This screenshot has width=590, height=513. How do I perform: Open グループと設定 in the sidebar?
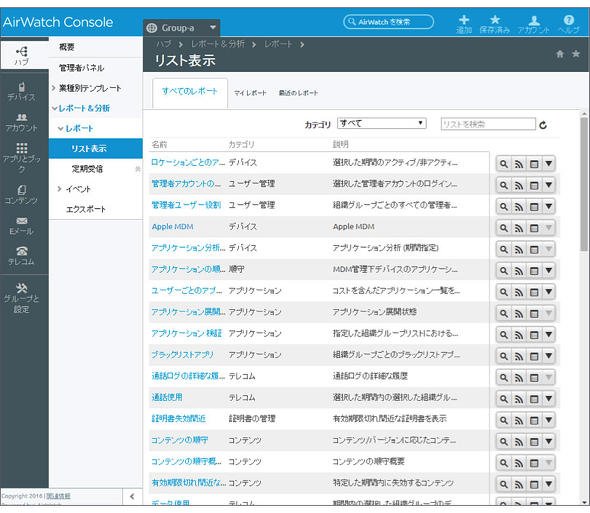[22, 298]
